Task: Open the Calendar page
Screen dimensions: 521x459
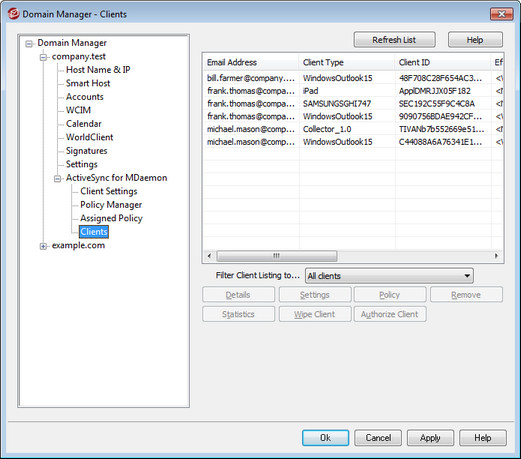Action: [84, 124]
